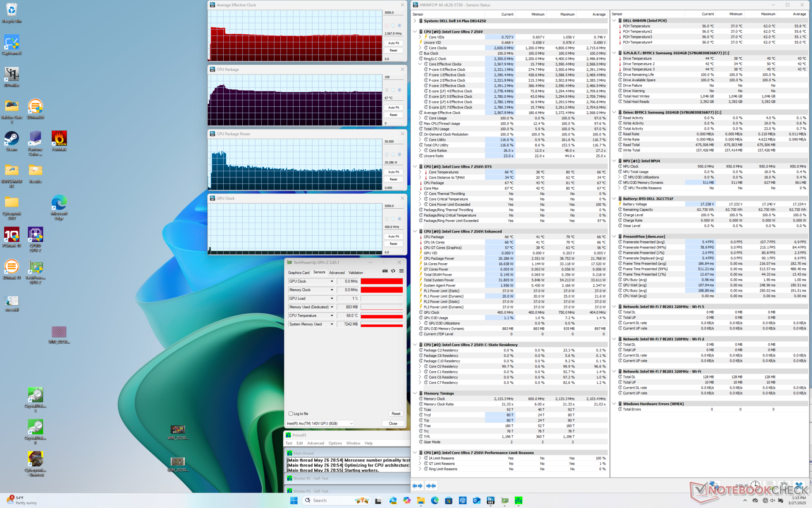Click HWiNFO collapse columns arrows icon
Viewport: 812px width, 508px height.
click(431, 486)
